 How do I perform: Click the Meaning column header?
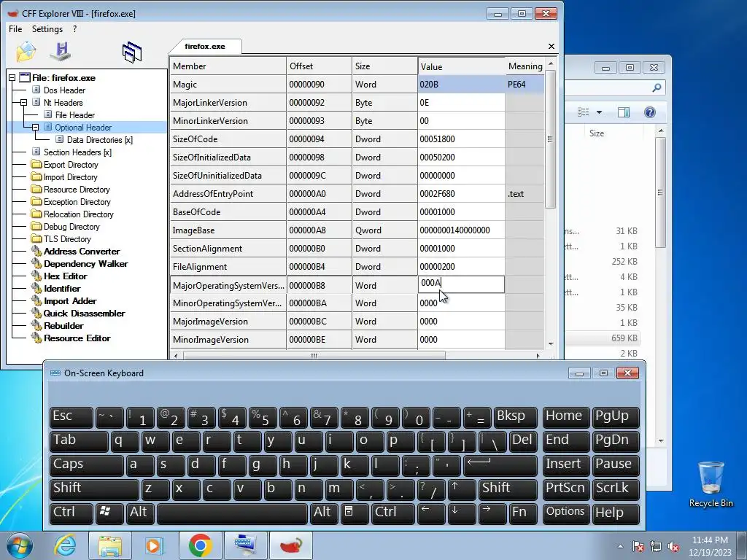point(525,66)
